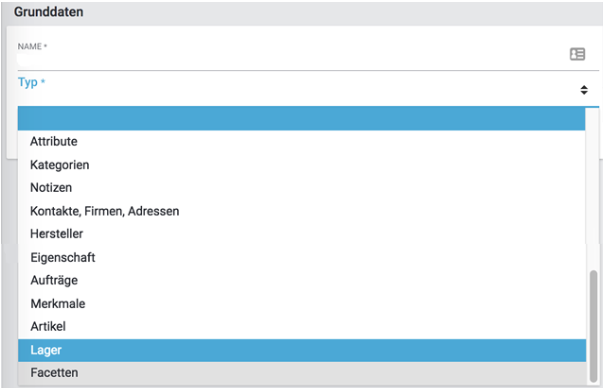Choose Facetten at the list bottom
This screenshot has height=388, width=603.
tap(302, 373)
